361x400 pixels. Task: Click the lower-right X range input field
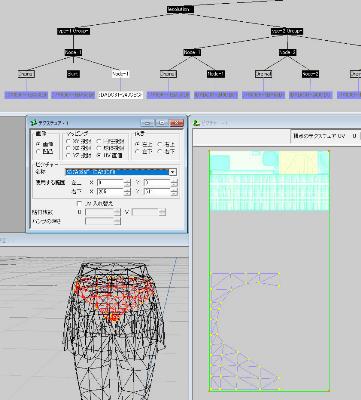point(110,192)
